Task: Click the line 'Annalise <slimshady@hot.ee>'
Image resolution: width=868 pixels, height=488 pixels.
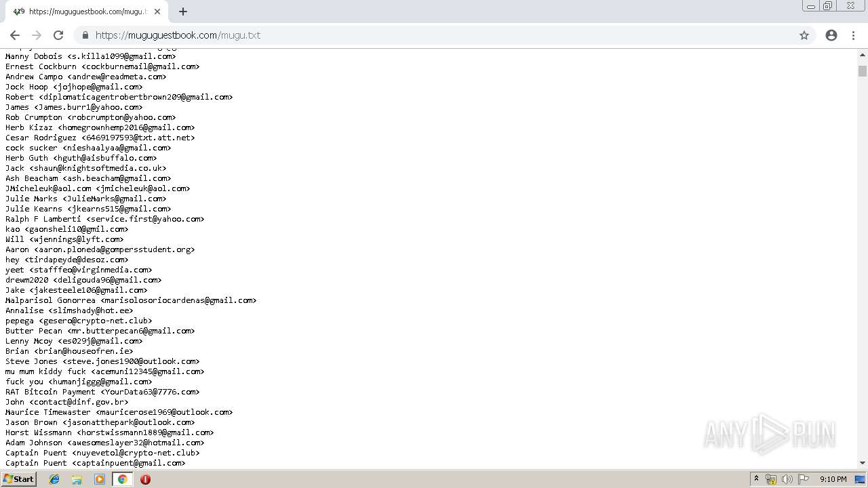Action: [x=69, y=310]
